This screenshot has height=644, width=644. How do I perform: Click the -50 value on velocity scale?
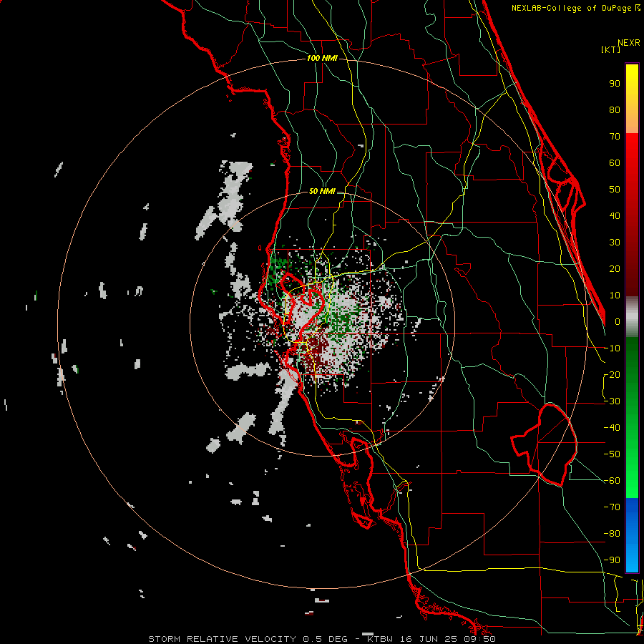coord(612,454)
